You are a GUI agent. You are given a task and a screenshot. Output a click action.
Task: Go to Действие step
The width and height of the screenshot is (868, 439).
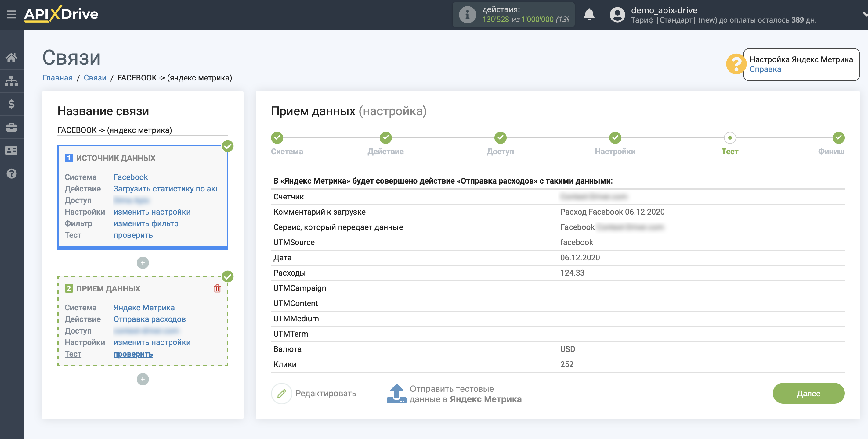tap(385, 138)
